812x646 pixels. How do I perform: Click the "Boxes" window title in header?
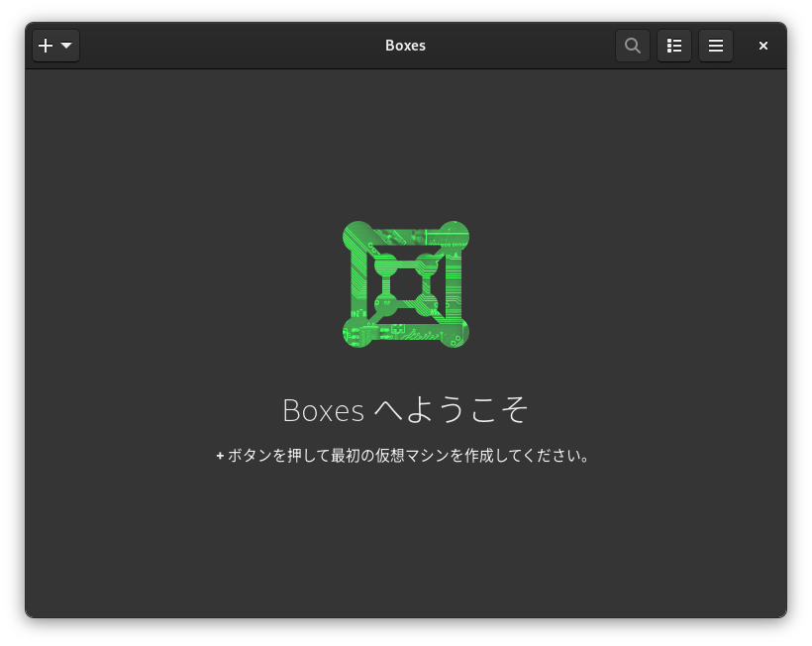coord(405,46)
